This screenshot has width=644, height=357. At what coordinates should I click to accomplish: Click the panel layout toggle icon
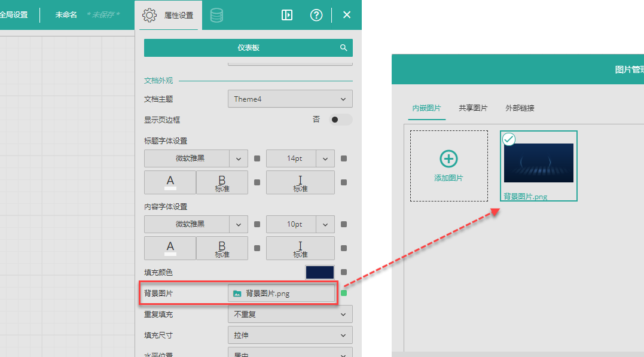[x=286, y=15]
